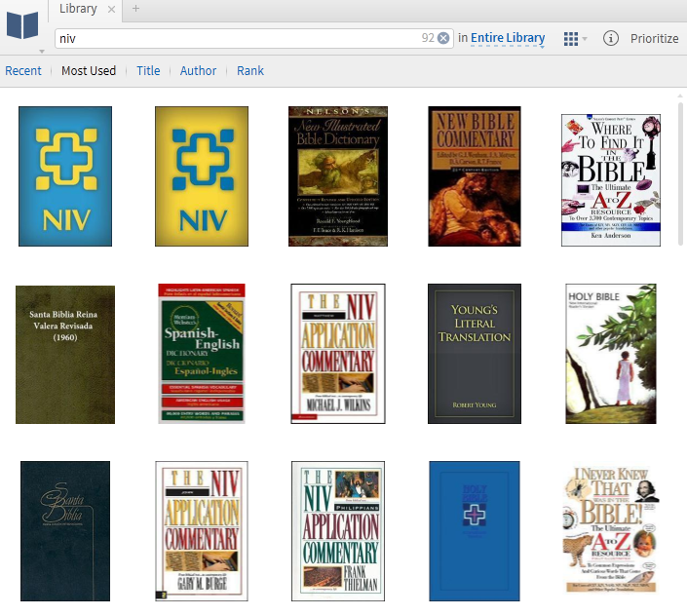
Task: Expand the Entire Library scope dropdown
Action: pyautogui.click(x=508, y=38)
